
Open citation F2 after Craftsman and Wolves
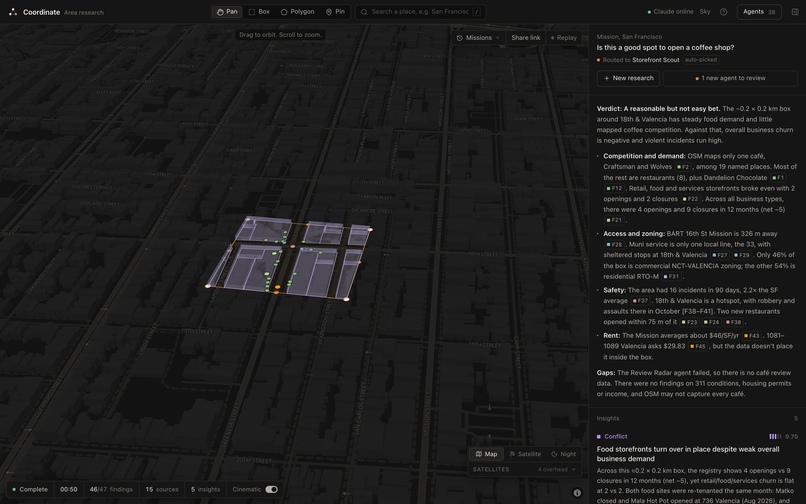point(683,167)
